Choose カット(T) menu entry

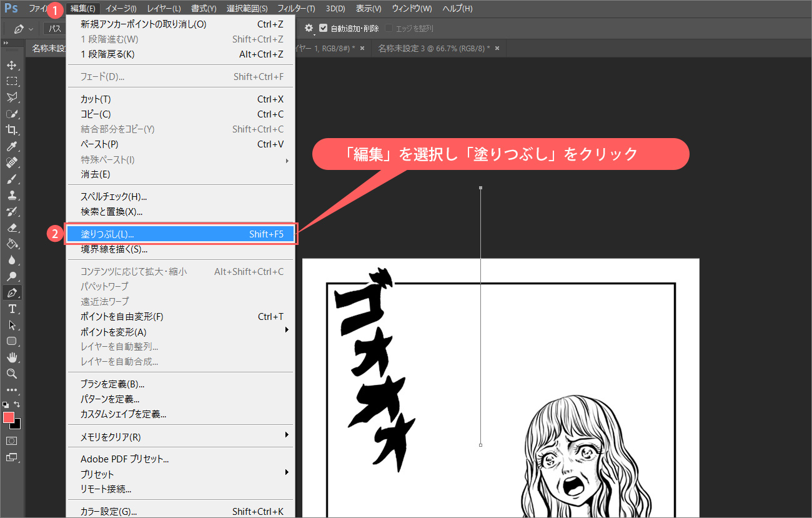point(180,99)
